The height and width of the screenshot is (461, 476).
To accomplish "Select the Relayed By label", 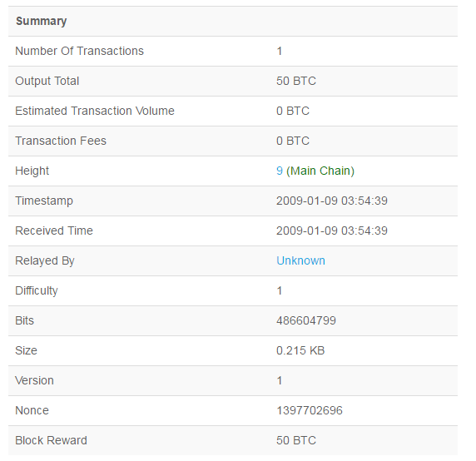I will [x=45, y=261].
